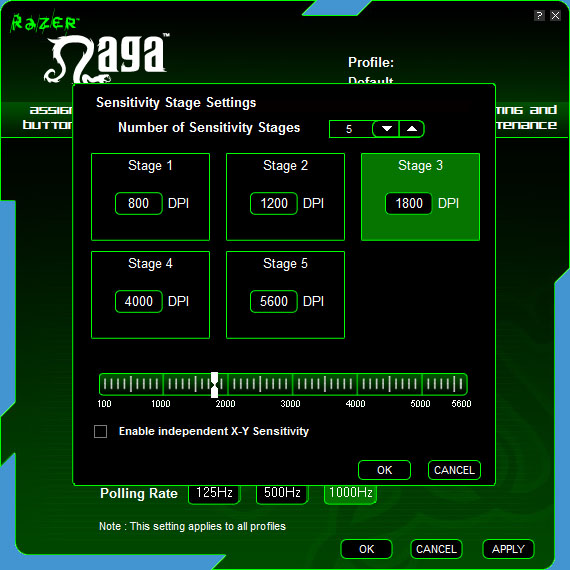Click the DPI slider track at 4000
The height and width of the screenshot is (570, 570).
357,384
